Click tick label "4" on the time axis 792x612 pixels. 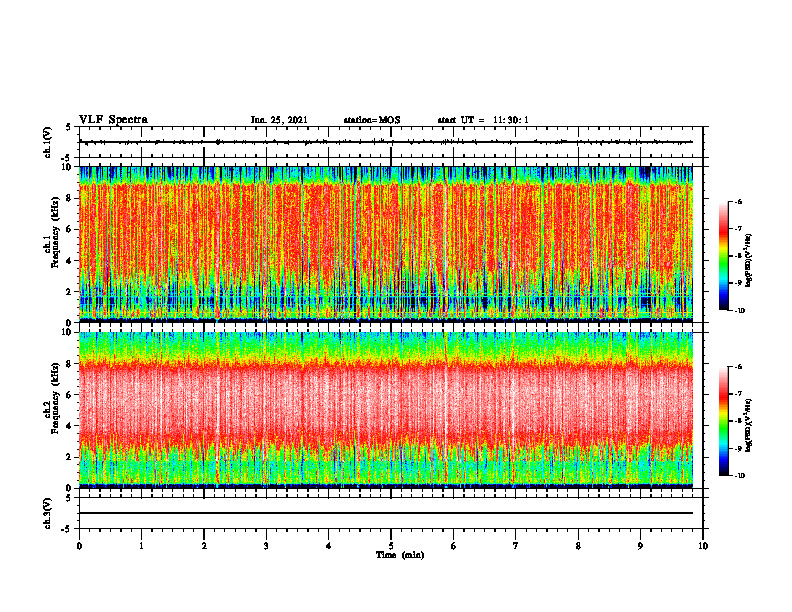pos(329,546)
